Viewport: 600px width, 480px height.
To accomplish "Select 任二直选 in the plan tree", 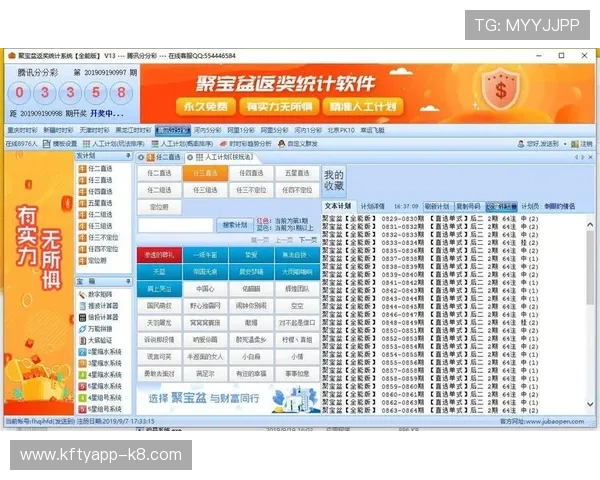I will pyautogui.click(x=98, y=167).
